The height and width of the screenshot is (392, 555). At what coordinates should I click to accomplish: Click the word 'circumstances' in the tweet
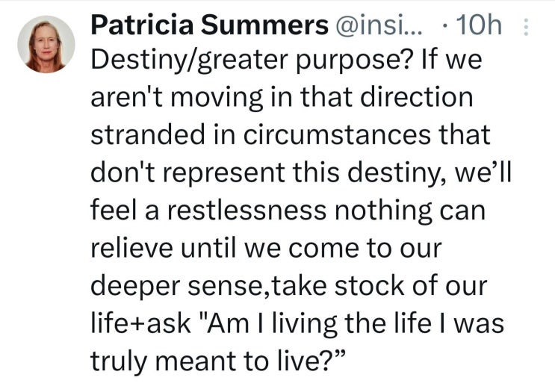[x=337, y=135]
